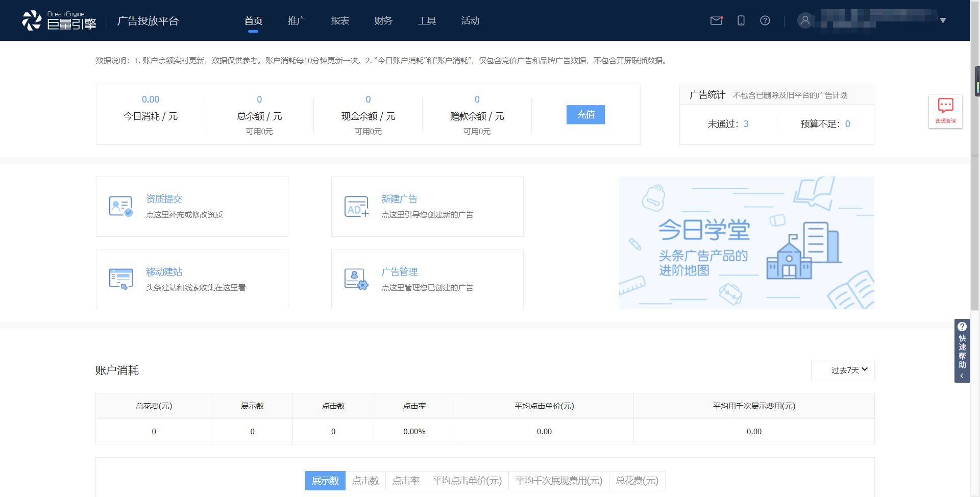The width and height of the screenshot is (980, 497).
Task: Click the 广告统计 heading
Action: pos(707,95)
